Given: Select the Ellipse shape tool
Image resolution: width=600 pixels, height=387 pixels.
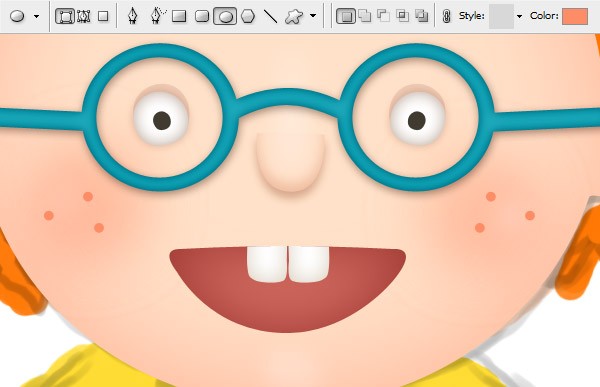Looking at the screenshot, I should tap(225, 16).
